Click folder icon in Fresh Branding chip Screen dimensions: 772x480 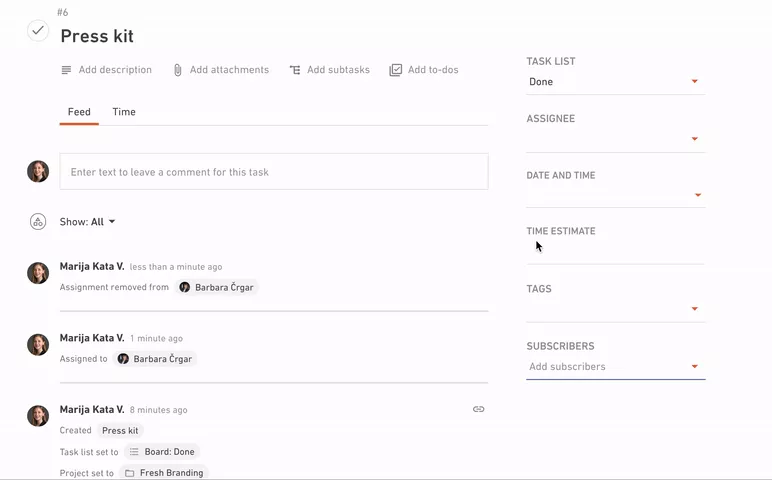129,473
